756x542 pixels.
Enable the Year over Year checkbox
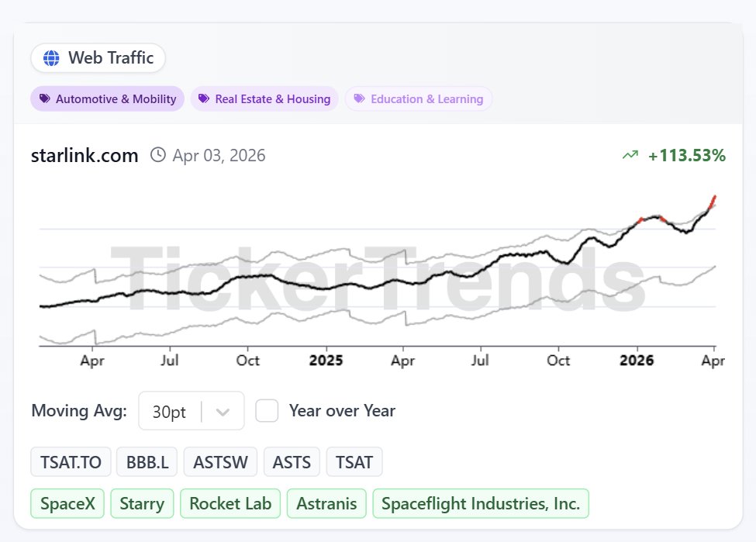tap(268, 410)
